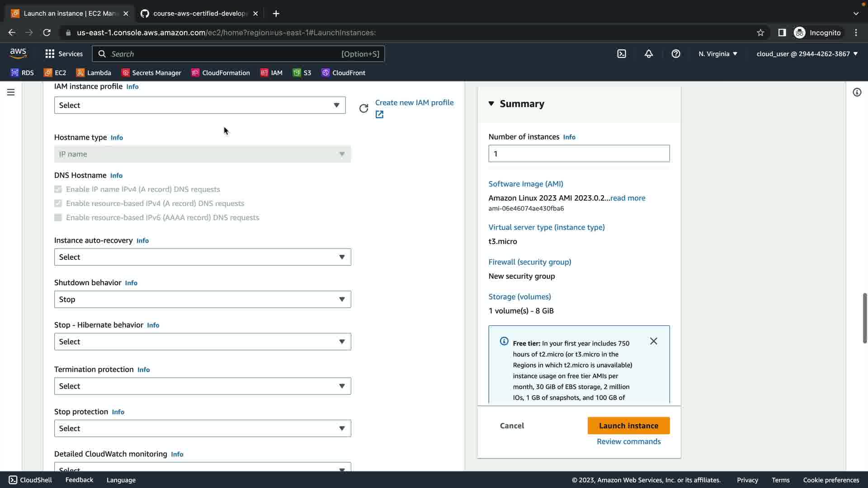The width and height of the screenshot is (868, 488).
Task: Switch to the course-aws-certified-developer GitHub tab
Action: (x=199, y=14)
